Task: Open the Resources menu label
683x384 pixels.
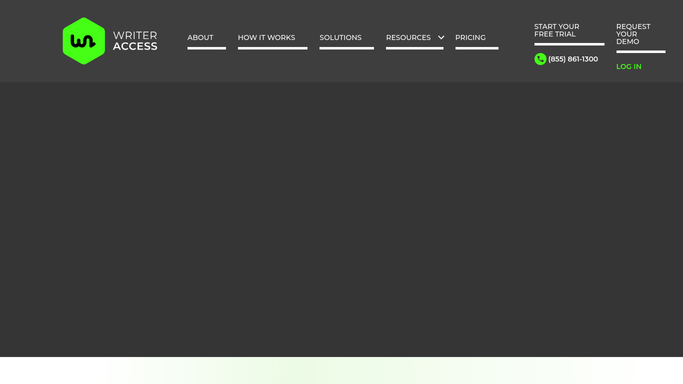Action: point(408,38)
